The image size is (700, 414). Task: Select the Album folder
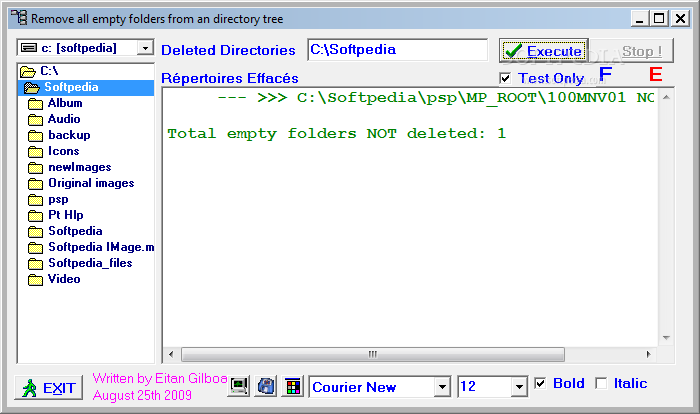coord(55,103)
